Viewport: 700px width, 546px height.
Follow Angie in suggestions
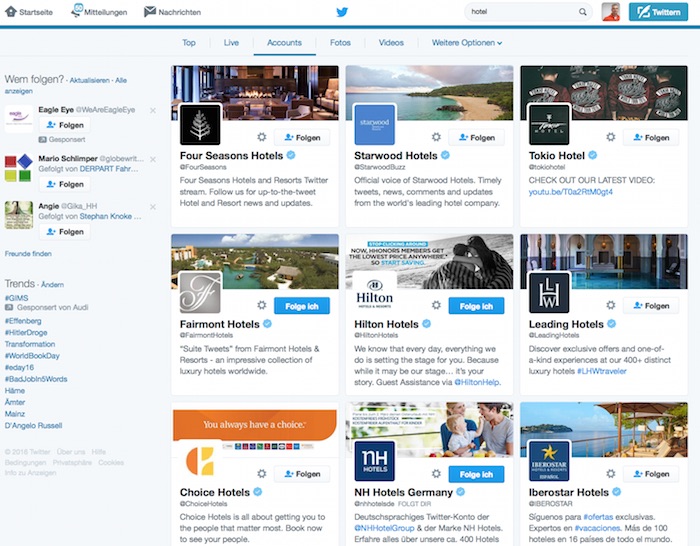tap(65, 232)
